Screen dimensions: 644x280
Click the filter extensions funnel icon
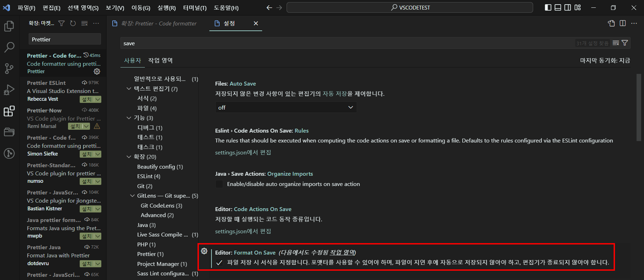(61, 24)
